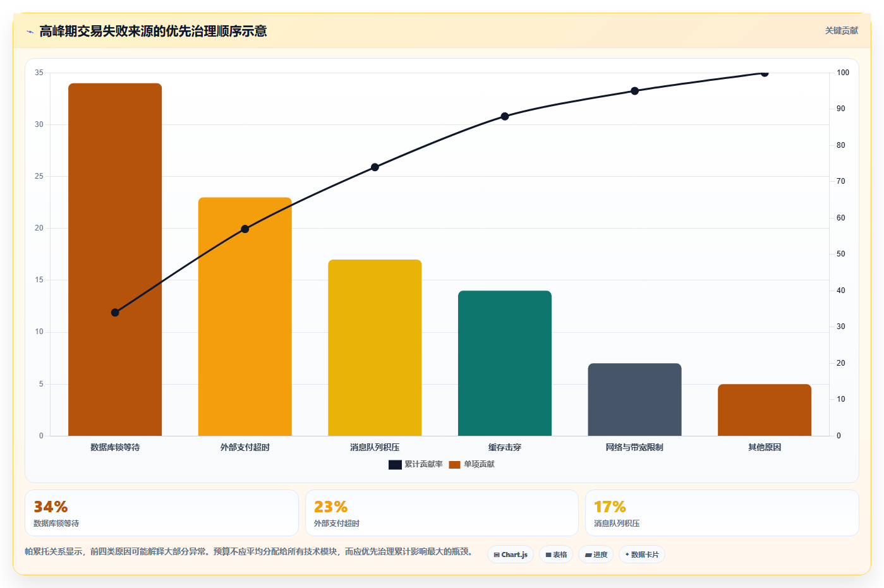Click the 数据库锁等待 axis label

pyautogui.click(x=115, y=447)
